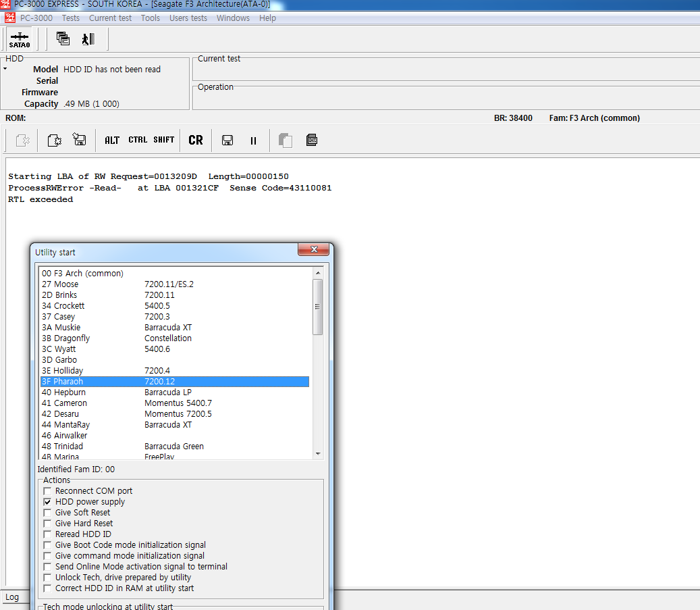Screen dimensions: 700x610
Task: Click the running man exit icon
Action: coord(88,39)
